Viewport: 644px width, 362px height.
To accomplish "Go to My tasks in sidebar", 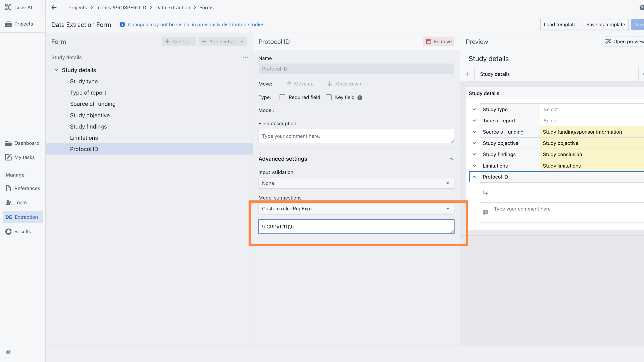I will [24, 157].
